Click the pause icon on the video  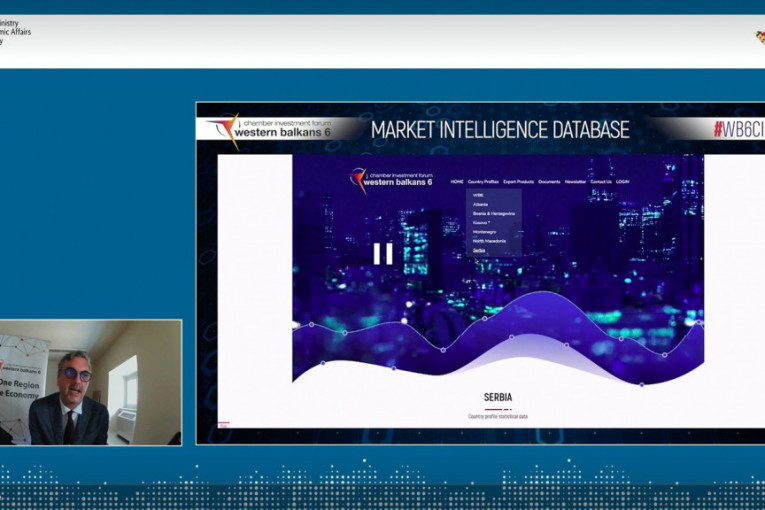pyautogui.click(x=383, y=254)
